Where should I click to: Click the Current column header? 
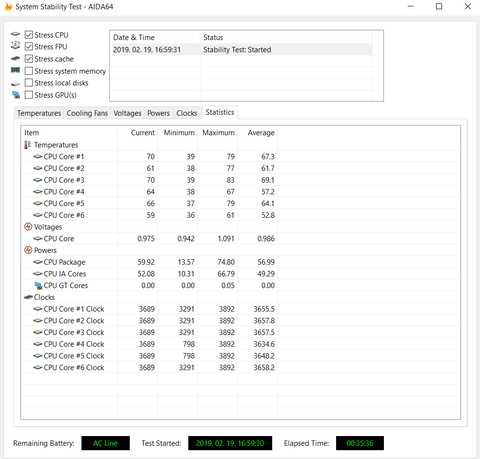click(137, 133)
